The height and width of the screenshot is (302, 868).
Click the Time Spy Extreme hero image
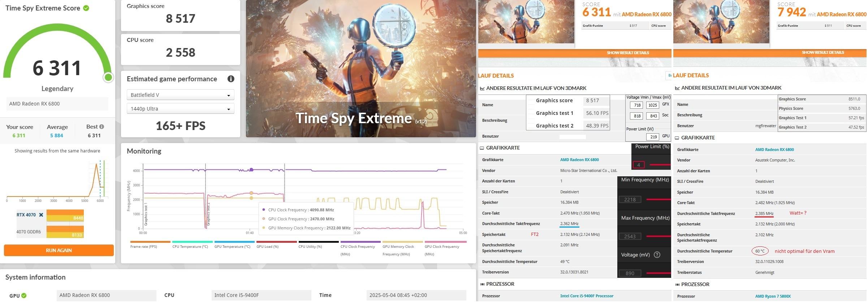tap(361, 69)
